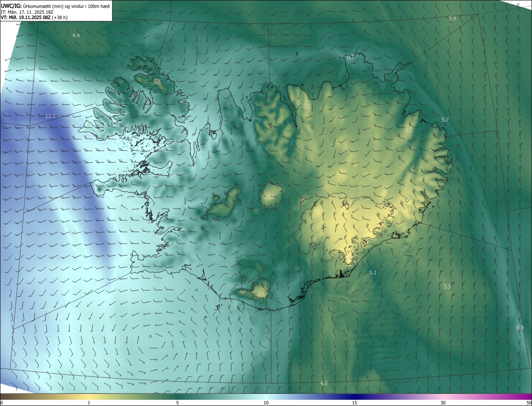
Task: Click the 4.0 value above the colorbar
Action: pyautogui.click(x=324, y=383)
